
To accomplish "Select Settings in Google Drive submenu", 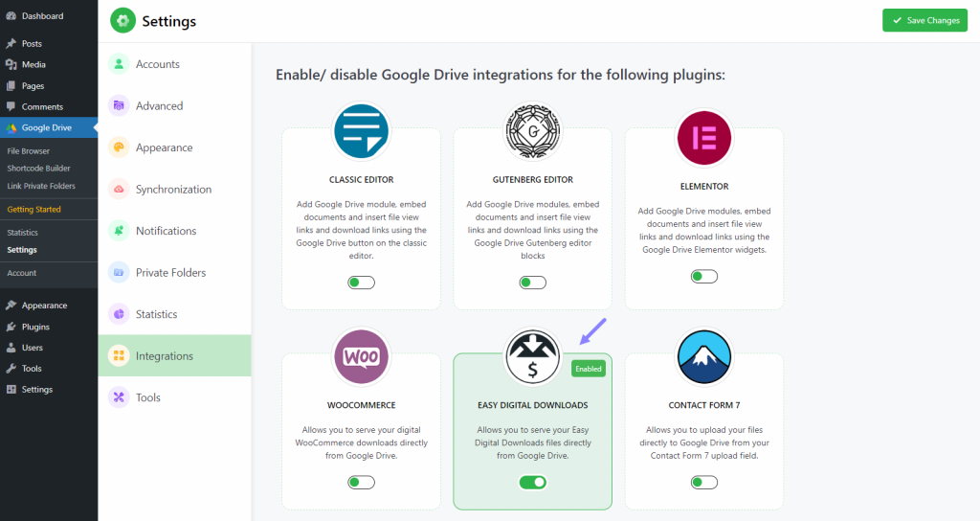I will pyautogui.click(x=22, y=250).
